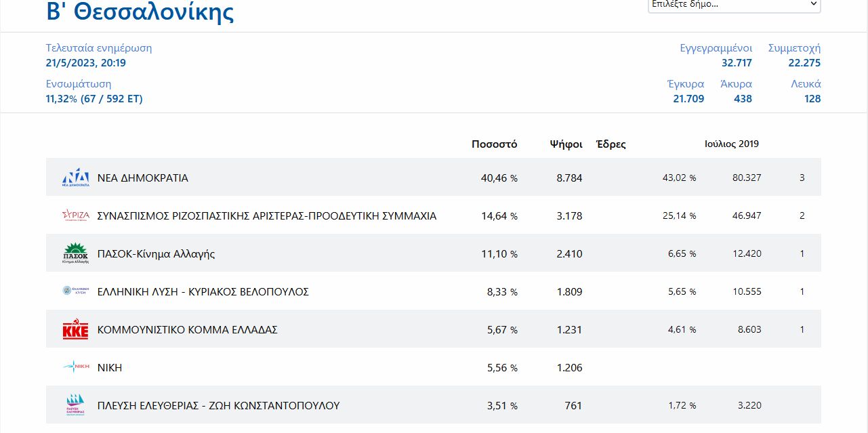Click the 2019 vote count '12.420'
This screenshot has width=868, height=433.
click(x=747, y=254)
